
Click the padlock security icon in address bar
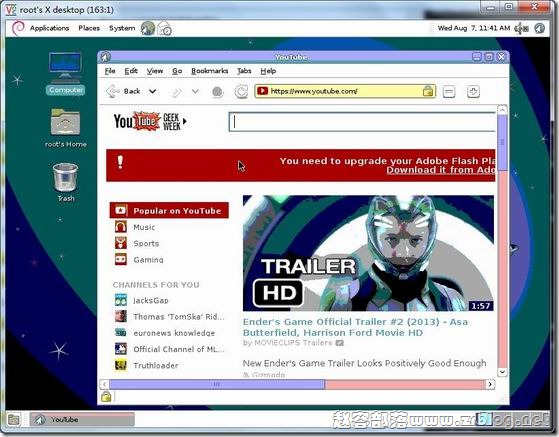point(428,91)
